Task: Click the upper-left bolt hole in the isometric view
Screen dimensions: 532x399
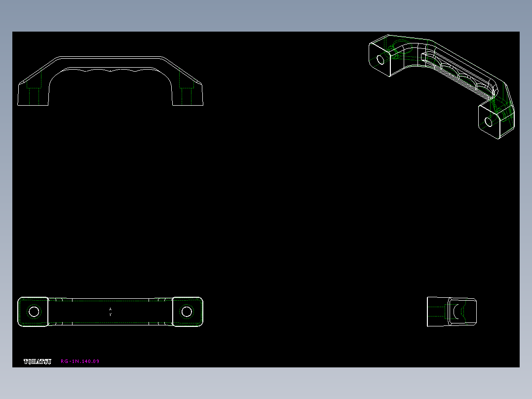Action: 380,60
